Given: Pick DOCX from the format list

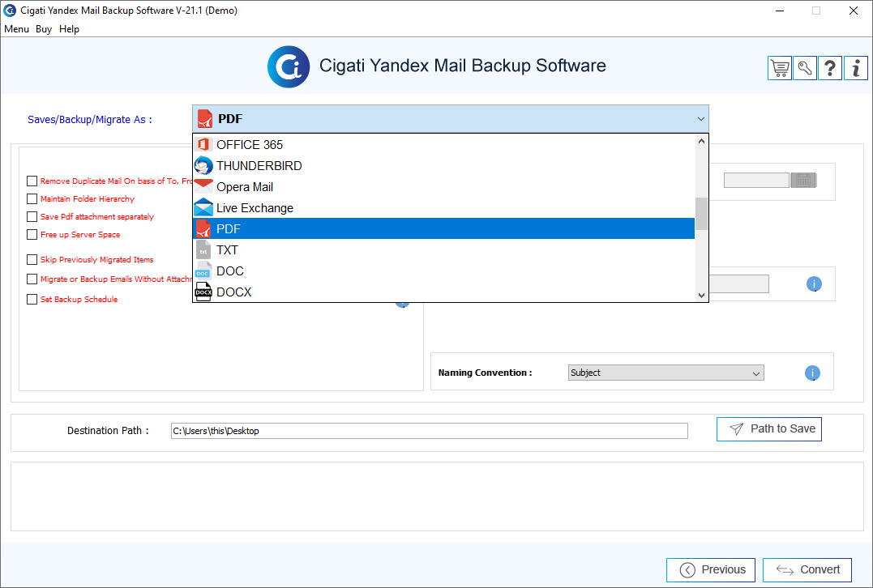Looking at the screenshot, I should pos(443,292).
